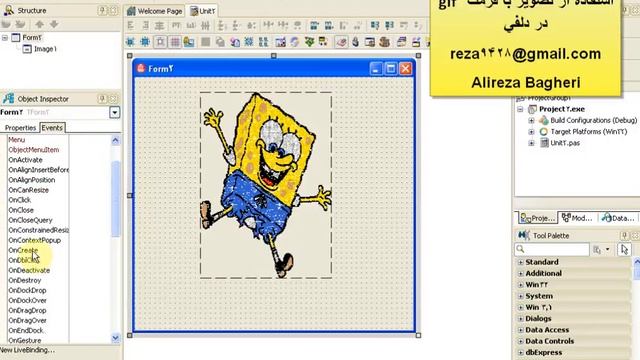The width and height of the screenshot is (640, 360).
Task: Click the Welcome Page tab icon
Action: coord(131,11)
